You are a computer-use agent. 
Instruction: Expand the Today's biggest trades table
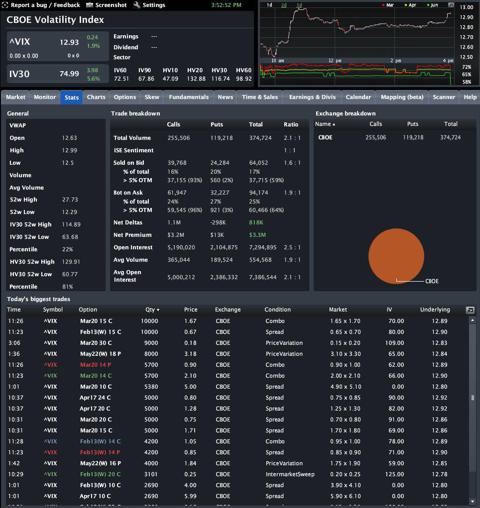[x=470, y=310]
